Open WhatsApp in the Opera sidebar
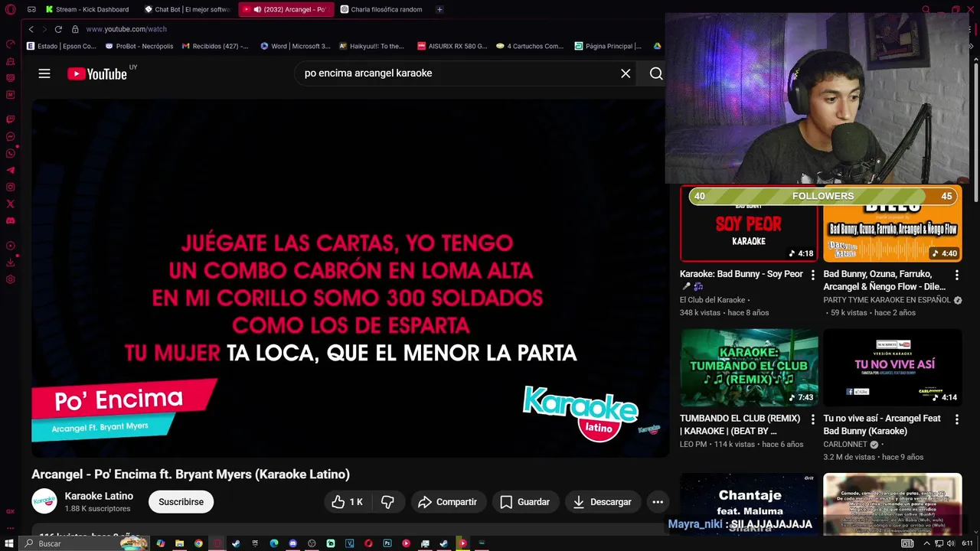980x551 pixels. click(11, 154)
